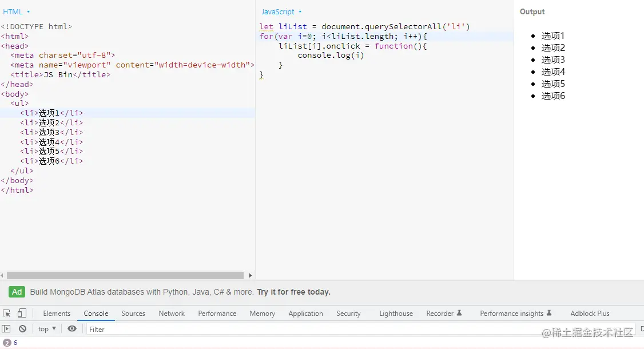Viewport: 644px width, 349px height.
Task: Click the '<meta charset="utf-8">' line
Action: pos(63,55)
